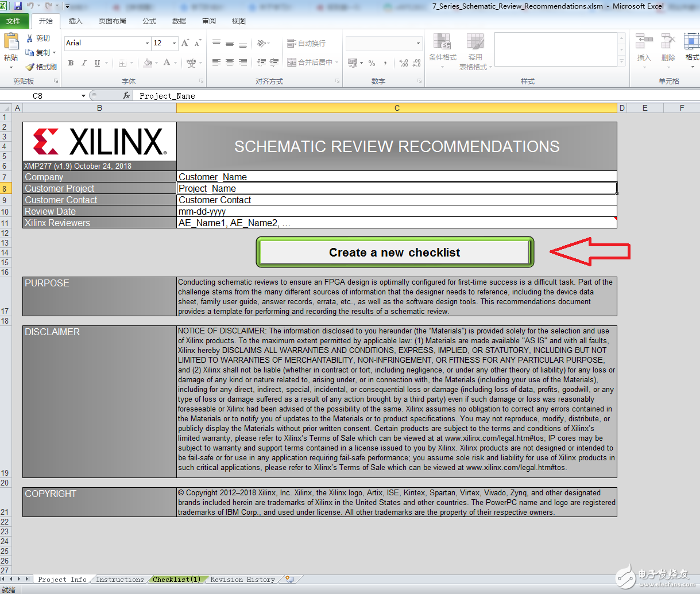Click the formula bar showing Project_Name
700x594 pixels.
tap(416, 96)
